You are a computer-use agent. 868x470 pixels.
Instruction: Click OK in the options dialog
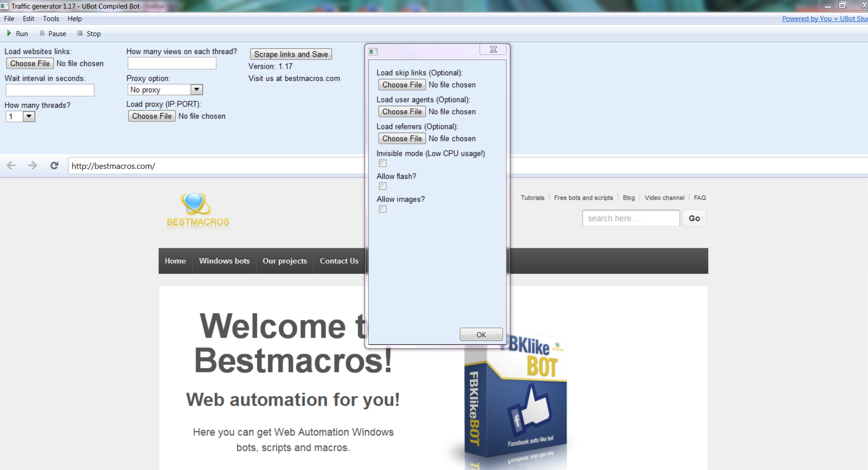(481, 335)
